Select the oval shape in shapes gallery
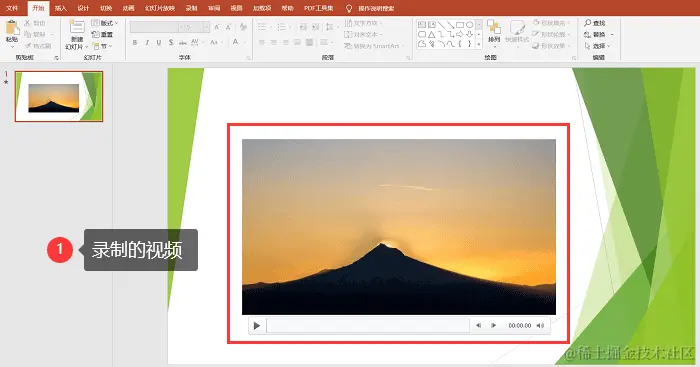This screenshot has height=367, width=700. tap(470, 25)
